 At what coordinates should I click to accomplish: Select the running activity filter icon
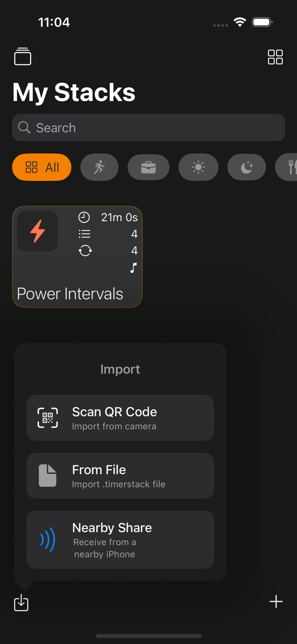[99, 167]
